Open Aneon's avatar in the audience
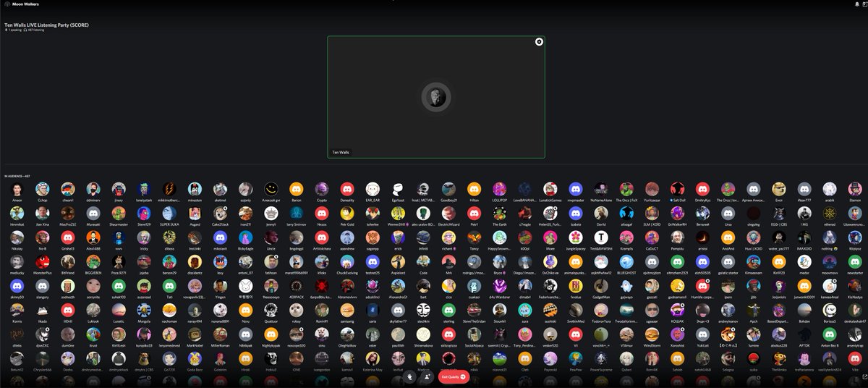 [x=17, y=189]
